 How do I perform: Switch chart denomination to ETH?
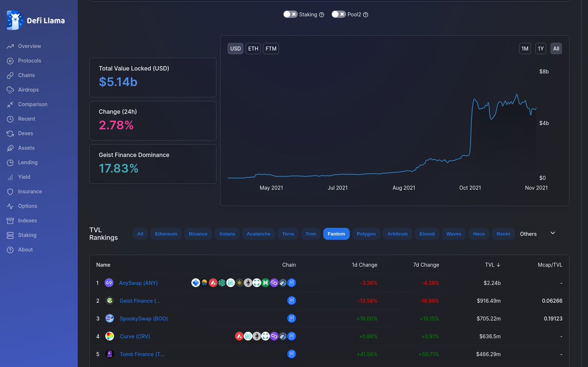(253, 49)
